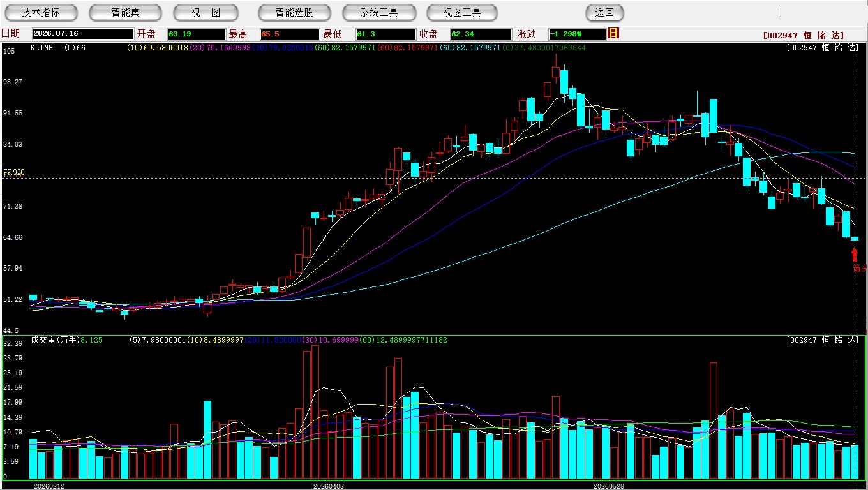868x490 pixels.
Task: Click the 51.22 price axis label
Action: pos(13,299)
